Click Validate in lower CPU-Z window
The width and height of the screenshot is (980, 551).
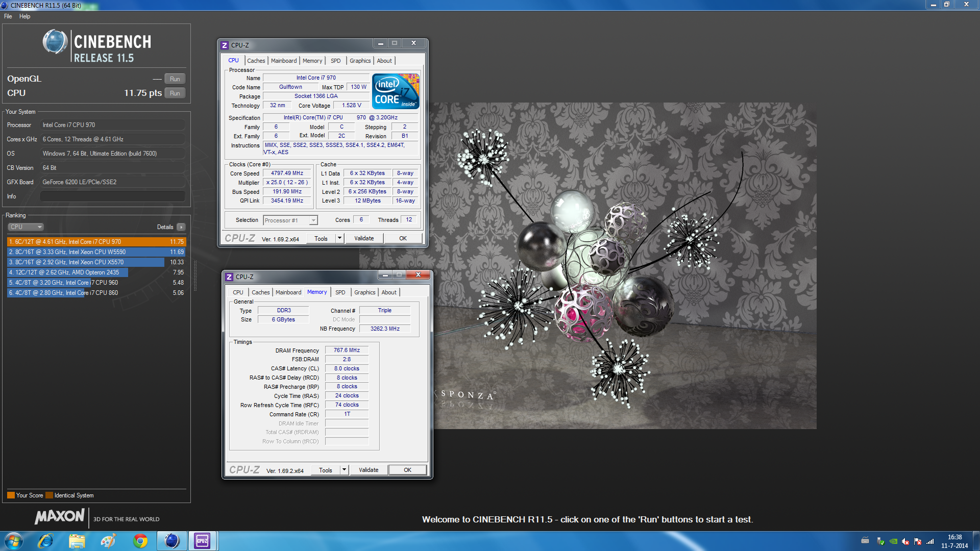click(369, 470)
